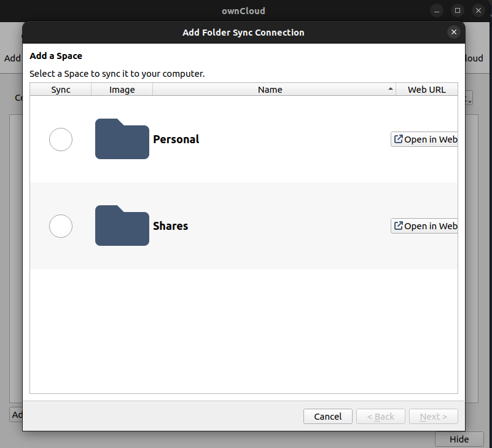Select the Personal row in the spaces list
This screenshot has width=492, height=448.
click(x=246, y=140)
